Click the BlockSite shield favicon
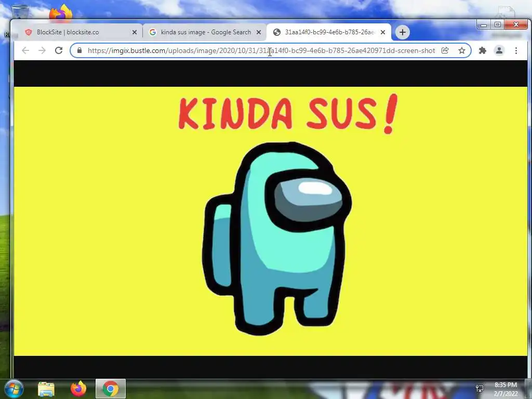This screenshot has height=399, width=532. point(29,32)
